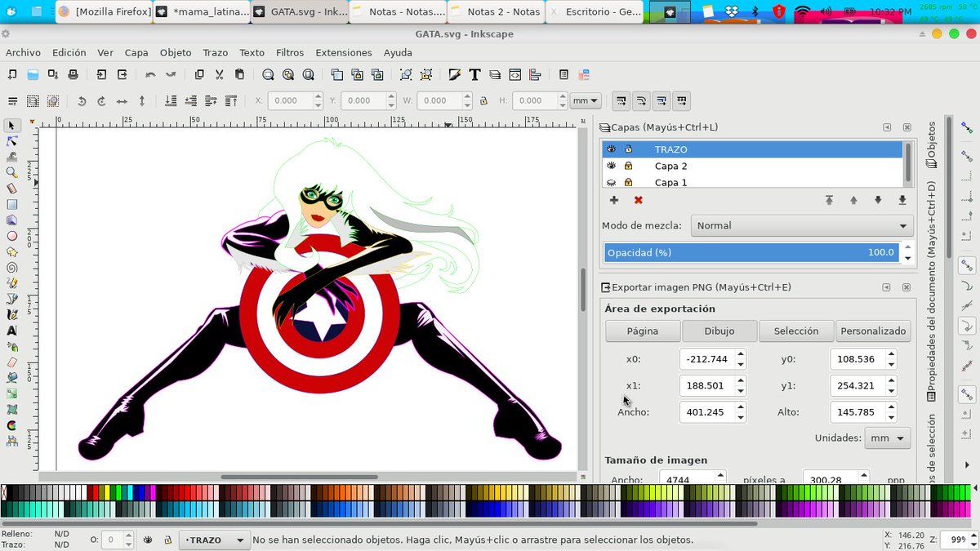
Task: Open the mm units dropdown in toolbar
Action: coord(586,101)
